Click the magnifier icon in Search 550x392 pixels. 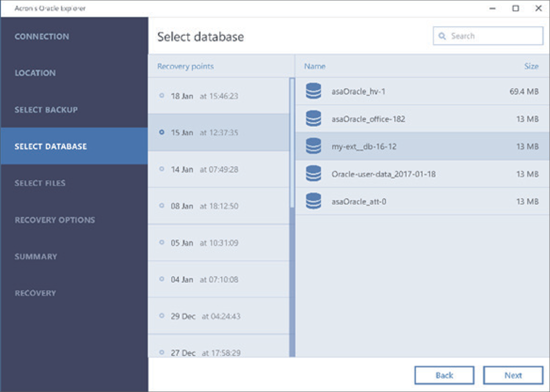tap(442, 36)
